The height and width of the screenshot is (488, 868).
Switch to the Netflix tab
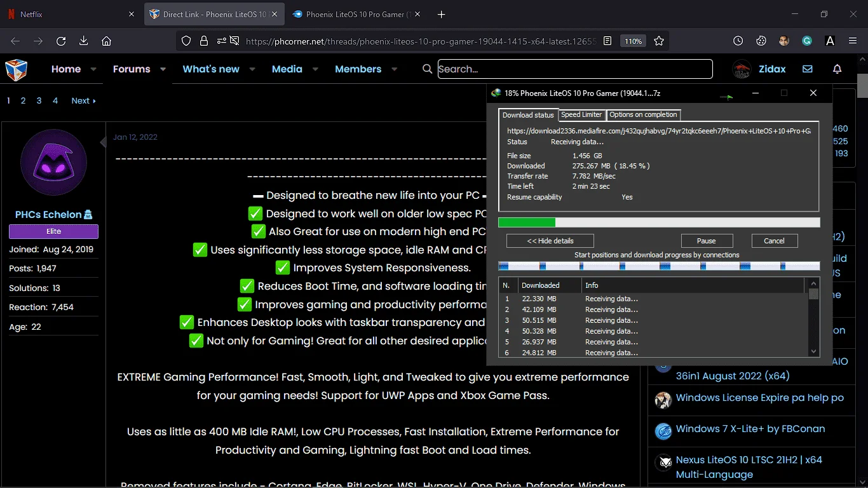(71, 14)
